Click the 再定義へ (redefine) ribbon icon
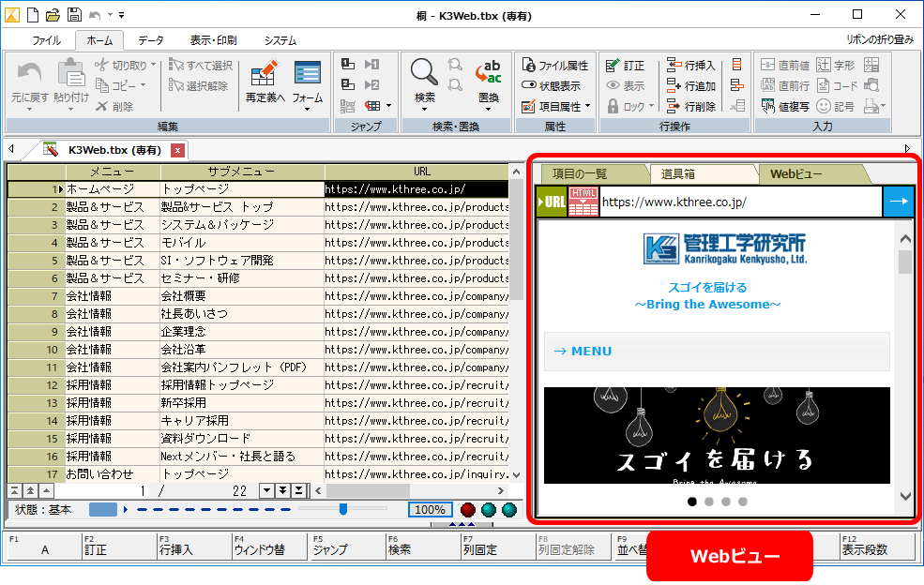 (x=265, y=73)
